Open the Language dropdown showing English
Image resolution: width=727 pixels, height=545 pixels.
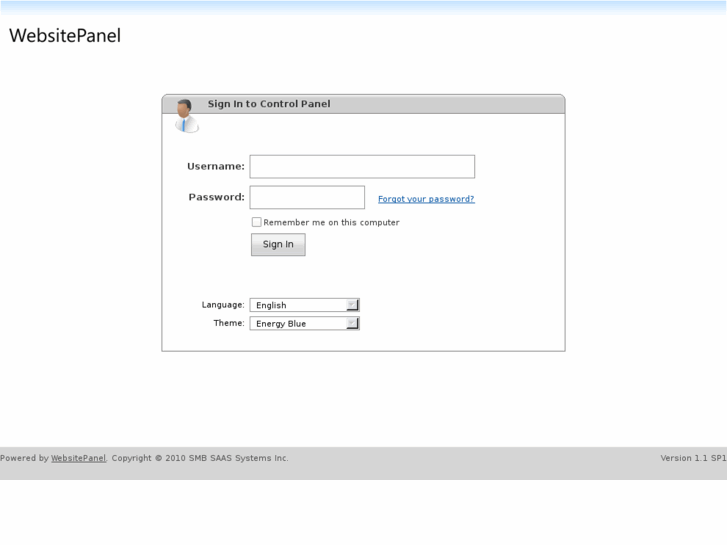(x=305, y=305)
